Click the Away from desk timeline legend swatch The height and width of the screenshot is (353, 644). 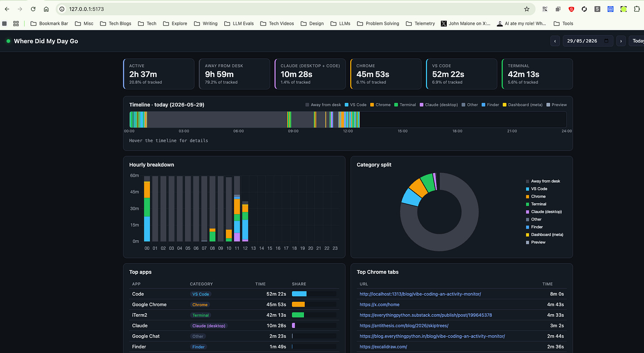307,105
